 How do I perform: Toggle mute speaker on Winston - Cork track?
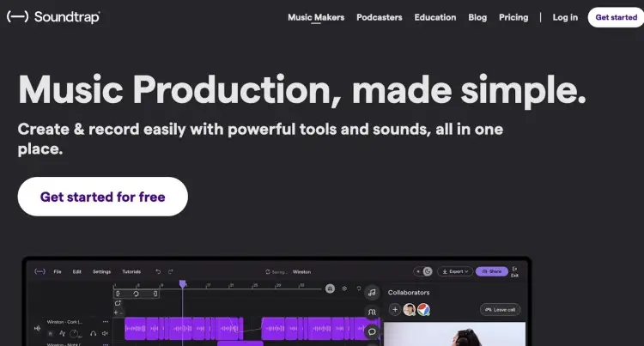[105, 334]
